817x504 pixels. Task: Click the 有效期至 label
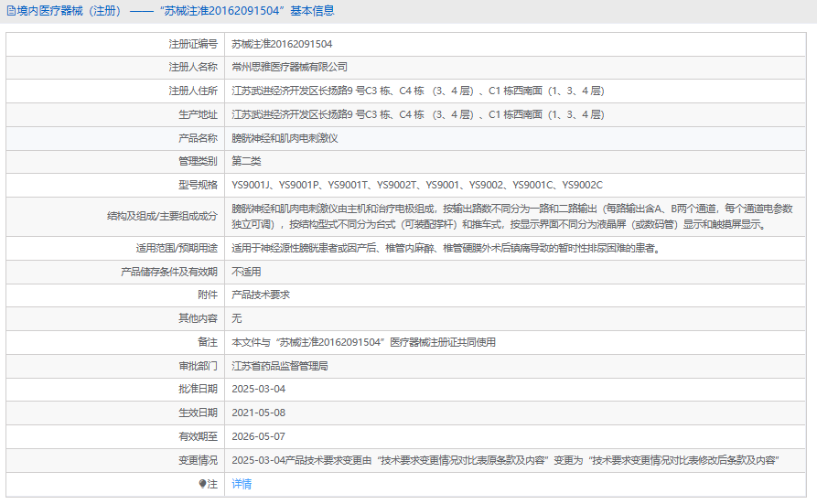pos(198,436)
